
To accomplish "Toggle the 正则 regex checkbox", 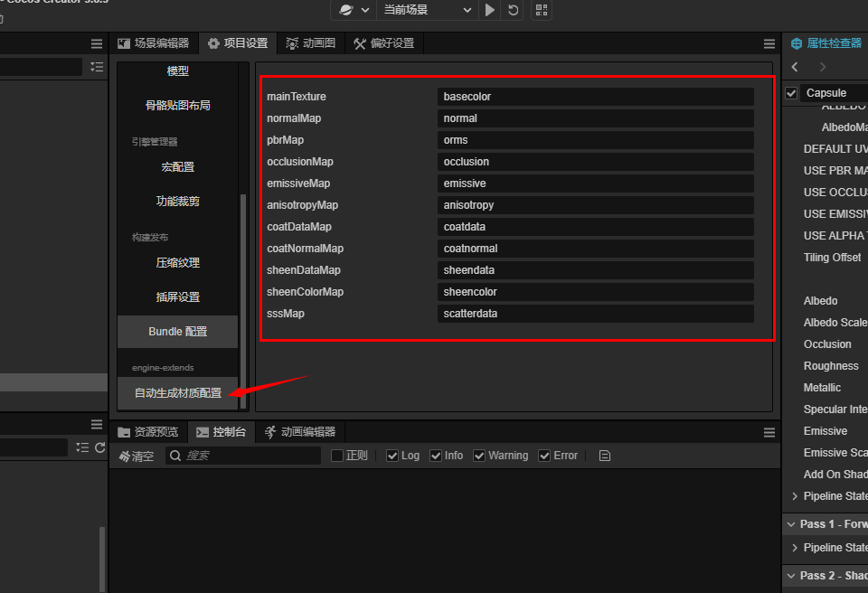I will coord(337,455).
